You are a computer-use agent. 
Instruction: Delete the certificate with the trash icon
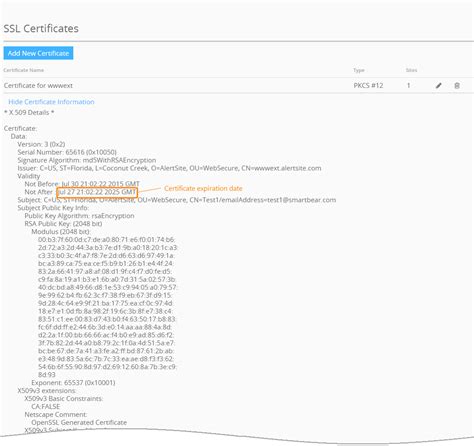(457, 86)
